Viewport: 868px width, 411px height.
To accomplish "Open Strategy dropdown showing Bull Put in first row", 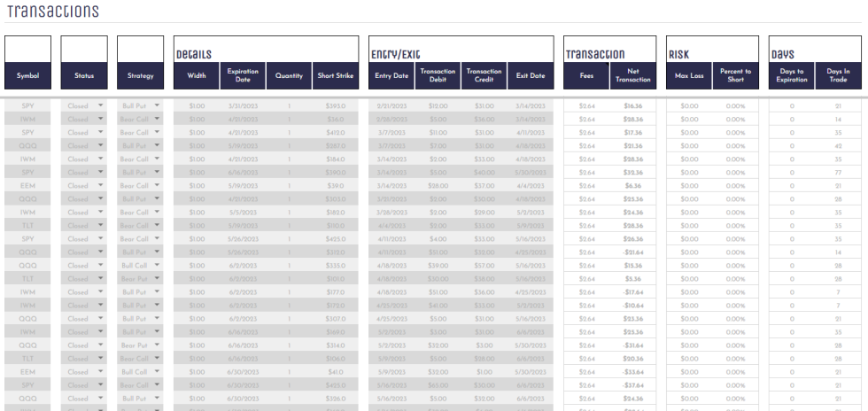I will pyautogui.click(x=158, y=105).
